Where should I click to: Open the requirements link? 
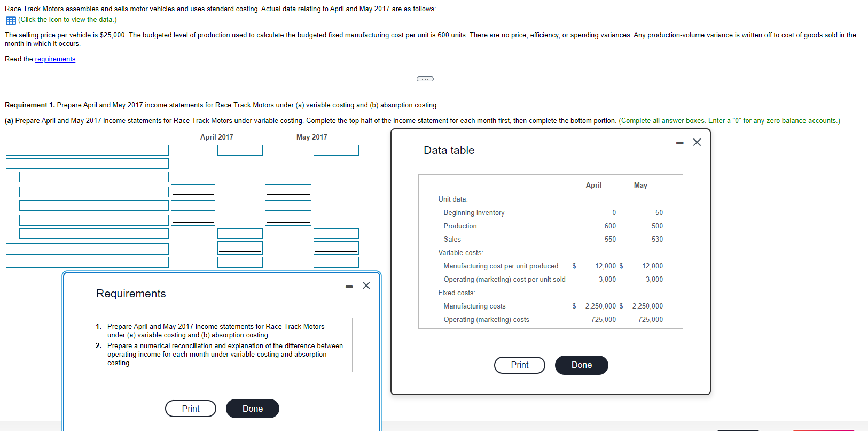55,59
